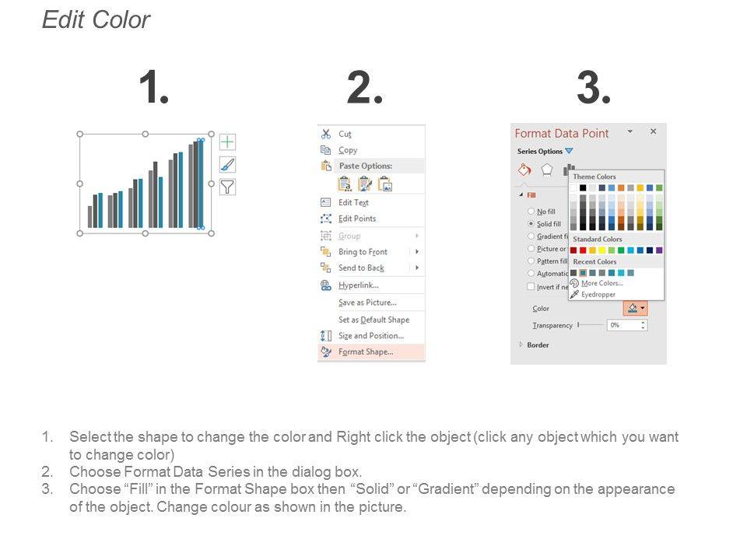Click Save as Picture menu entry
The image size is (747, 560).
click(x=367, y=303)
